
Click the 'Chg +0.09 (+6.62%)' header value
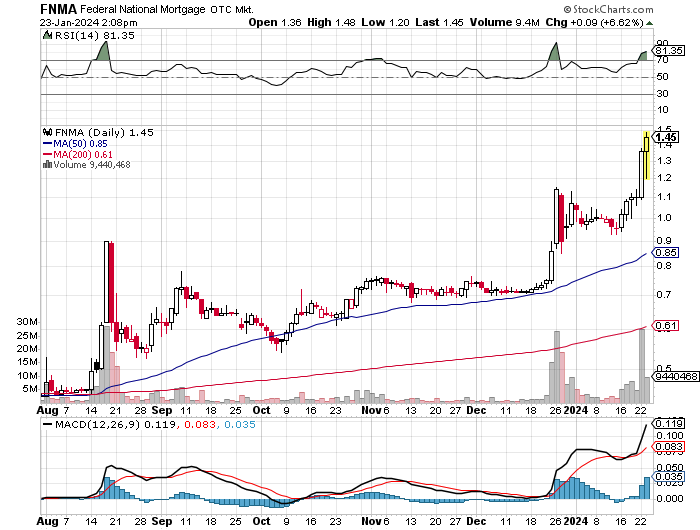click(x=594, y=22)
